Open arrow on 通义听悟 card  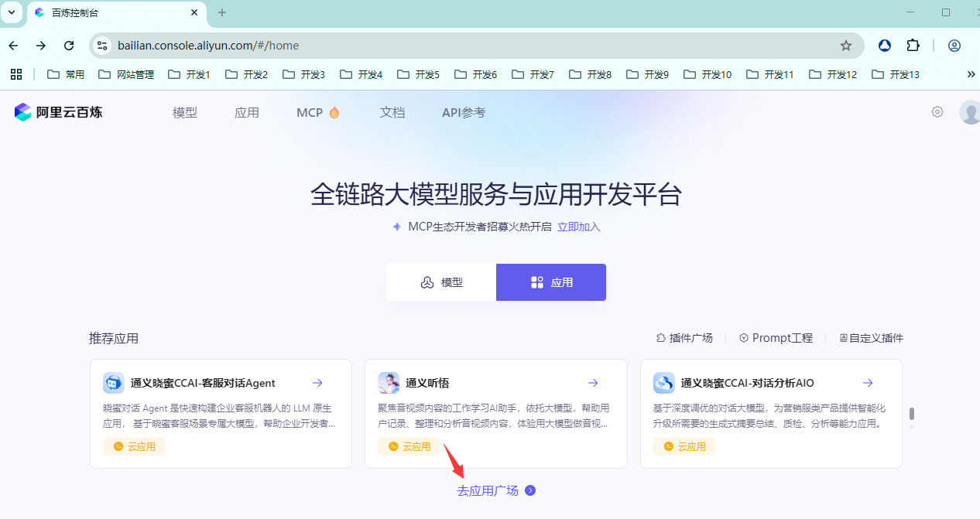pyautogui.click(x=593, y=383)
